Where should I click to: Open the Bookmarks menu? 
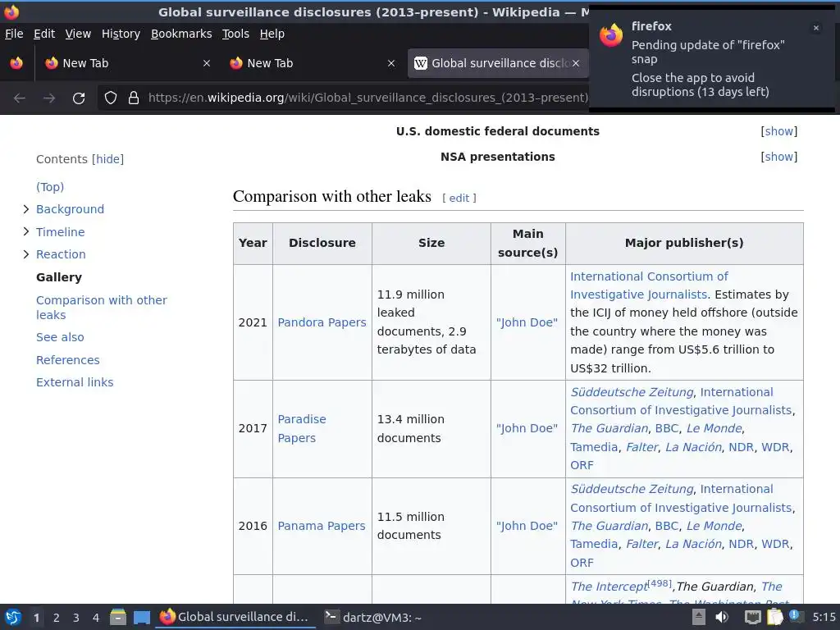tap(181, 34)
